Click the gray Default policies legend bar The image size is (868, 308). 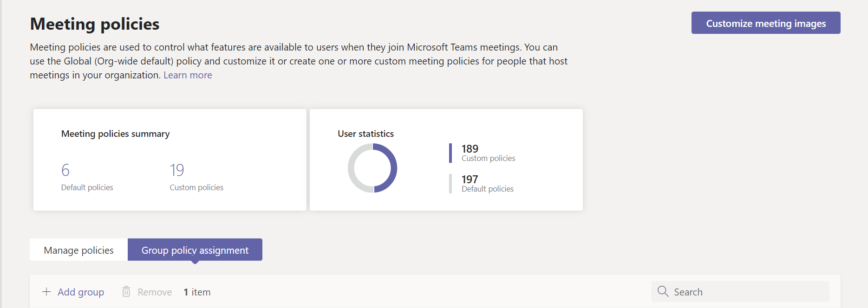click(x=450, y=184)
